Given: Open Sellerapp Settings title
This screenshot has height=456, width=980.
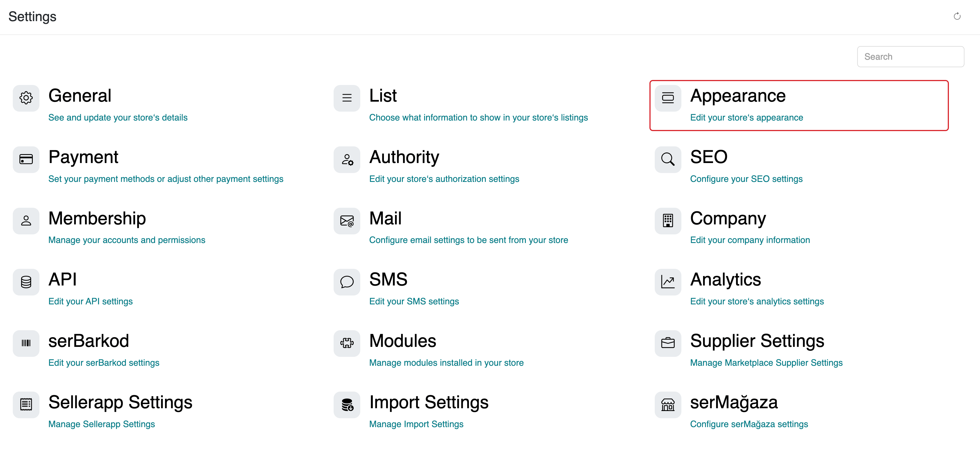Looking at the screenshot, I should (120, 402).
